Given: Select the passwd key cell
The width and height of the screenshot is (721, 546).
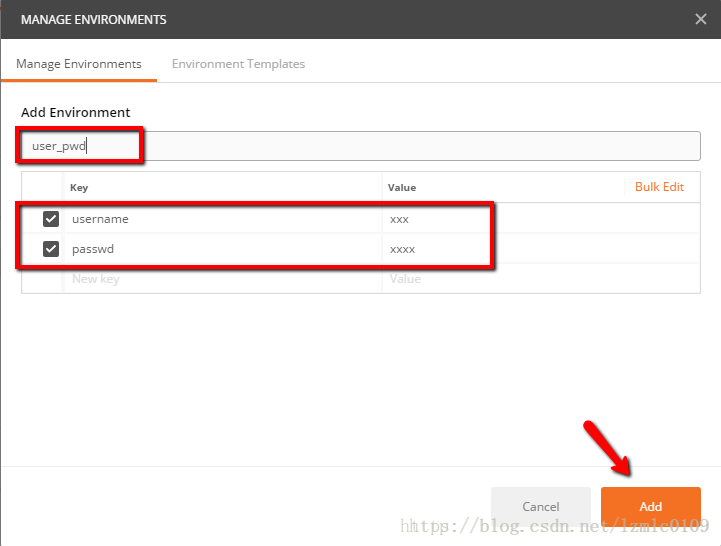Looking at the screenshot, I should (x=223, y=249).
